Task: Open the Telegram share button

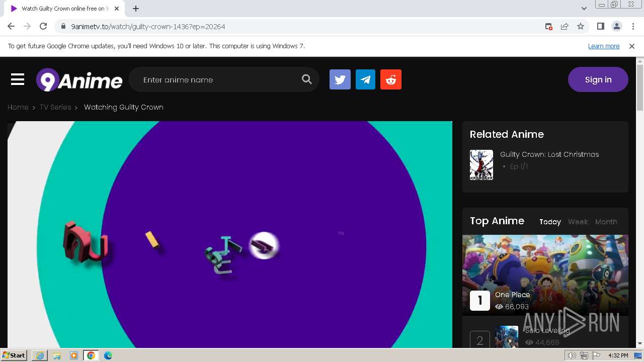Action: tap(365, 79)
